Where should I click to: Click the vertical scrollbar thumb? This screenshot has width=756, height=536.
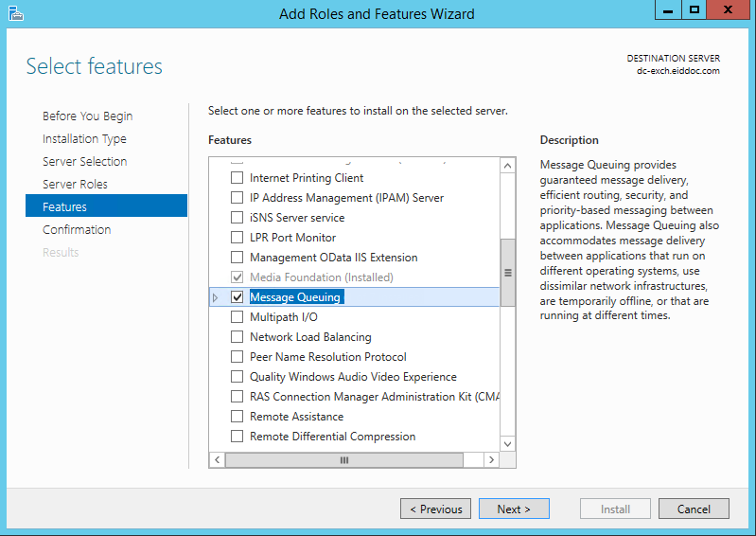[x=507, y=272]
